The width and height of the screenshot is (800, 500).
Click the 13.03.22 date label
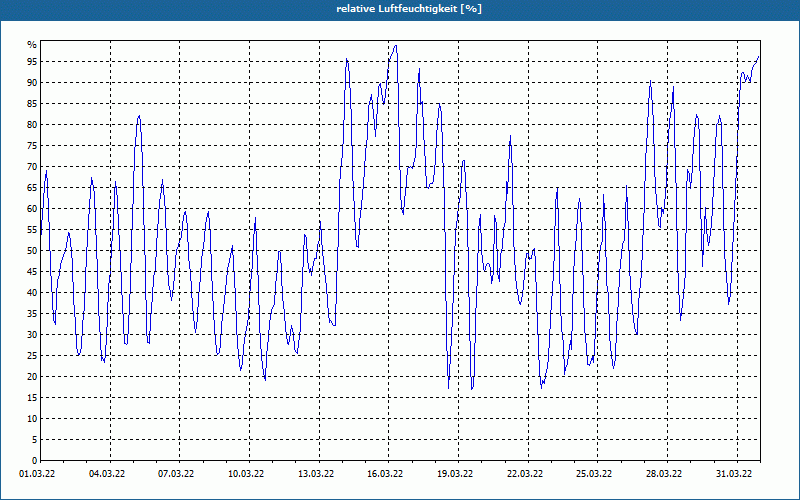click(316, 474)
